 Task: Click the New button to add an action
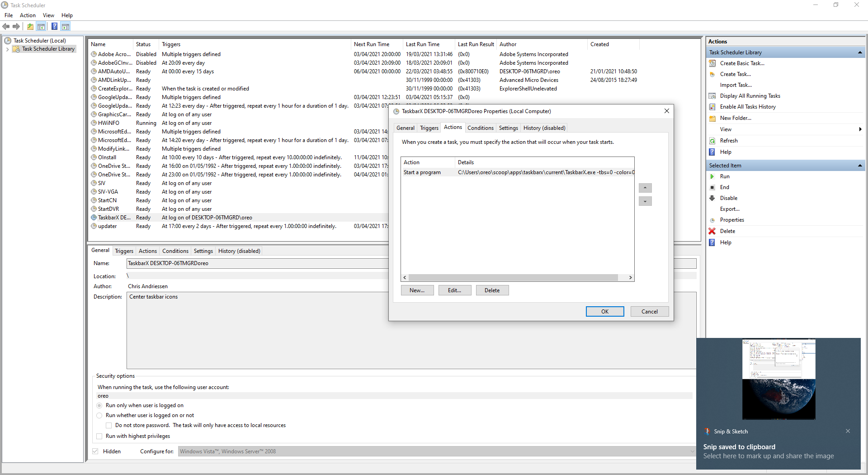[x=416, y=290]
